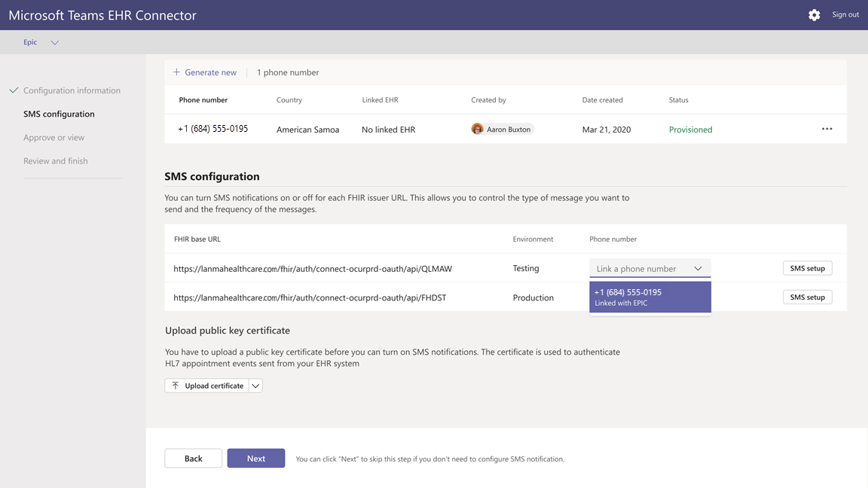
Task: Click checkmark icon next to Configuration information
Action: (14, 90)
